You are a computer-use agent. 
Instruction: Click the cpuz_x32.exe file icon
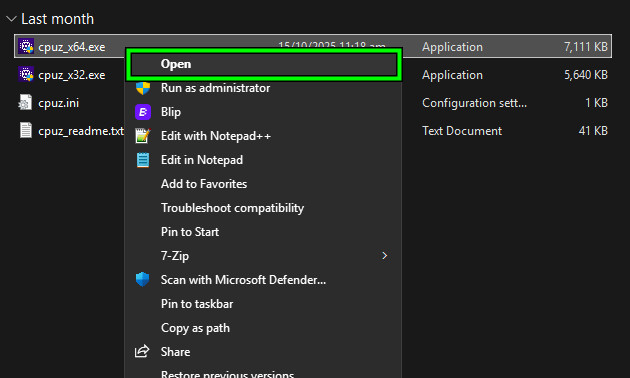[x=26, y=75]
